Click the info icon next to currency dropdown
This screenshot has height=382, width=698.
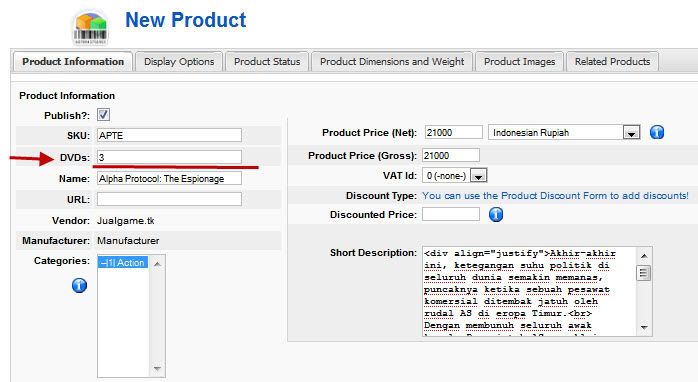[657, 132]
